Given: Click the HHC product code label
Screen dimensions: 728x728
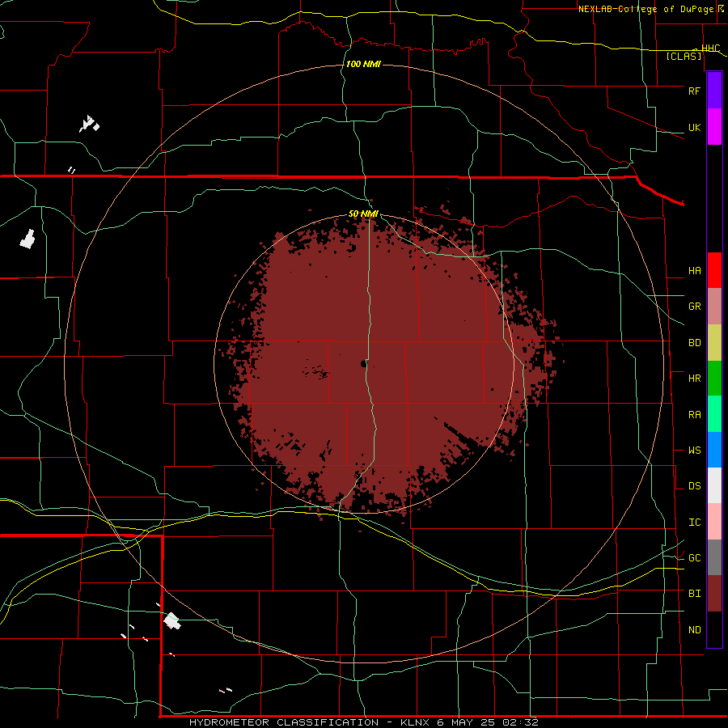Looking at the screenshot, I should coord(710,48).
